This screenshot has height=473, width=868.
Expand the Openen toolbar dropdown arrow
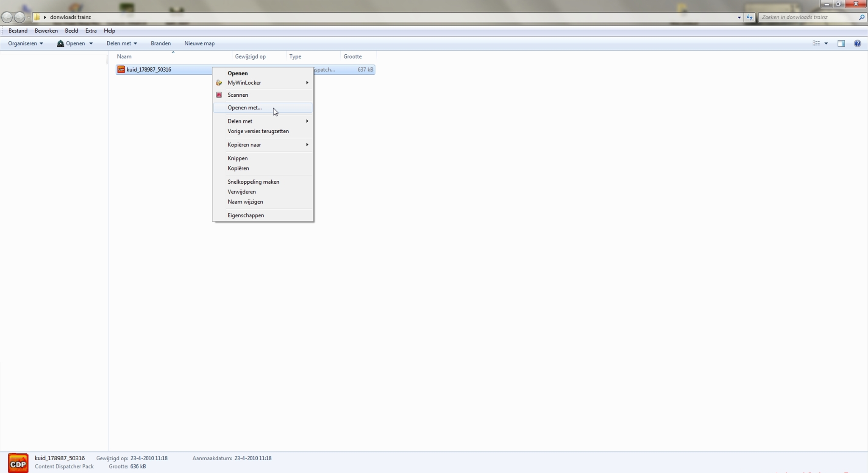pos(91,43)
